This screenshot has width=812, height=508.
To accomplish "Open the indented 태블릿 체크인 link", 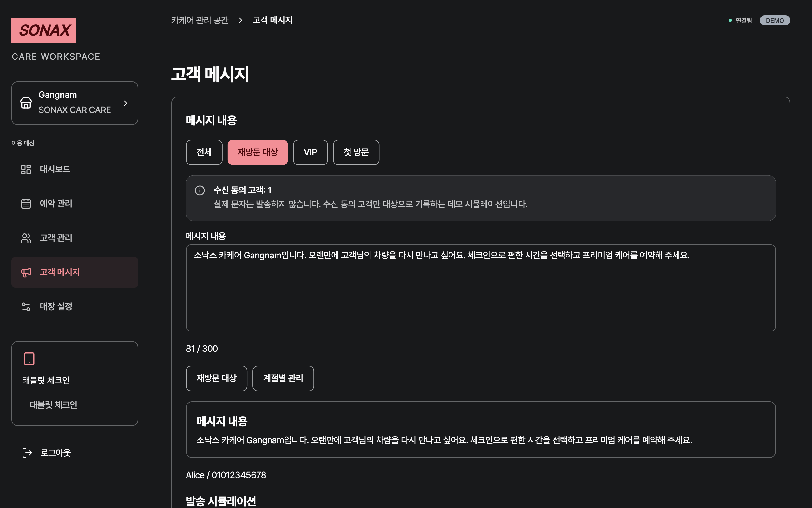I will tap(53, 404).
